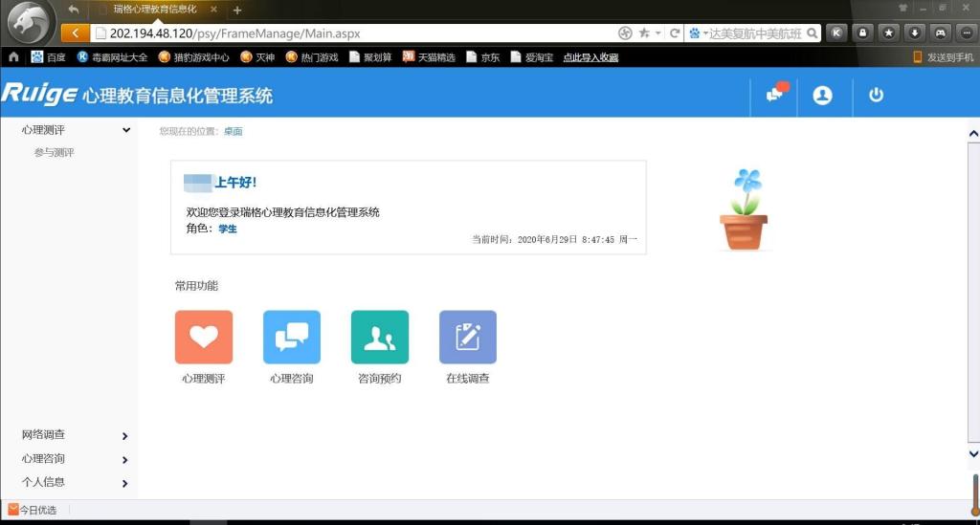Viewport: 980px width, 525px height.
Task: Open the user profile icon in header
Action: coord(822,96)
